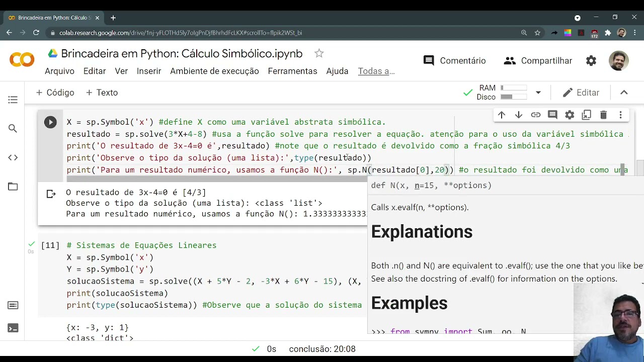This screenshot has height=362, width=644.
Task: Clear cell output icon
Action: 51,194
